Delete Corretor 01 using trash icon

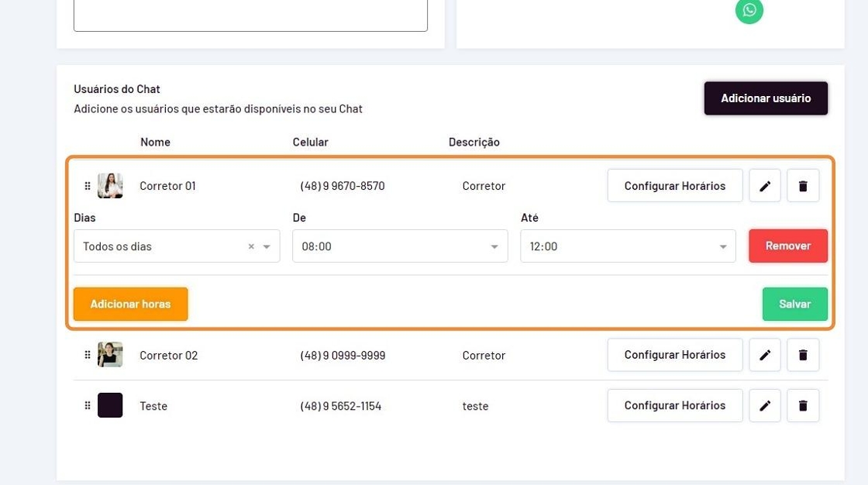click(x=803, y=186)
